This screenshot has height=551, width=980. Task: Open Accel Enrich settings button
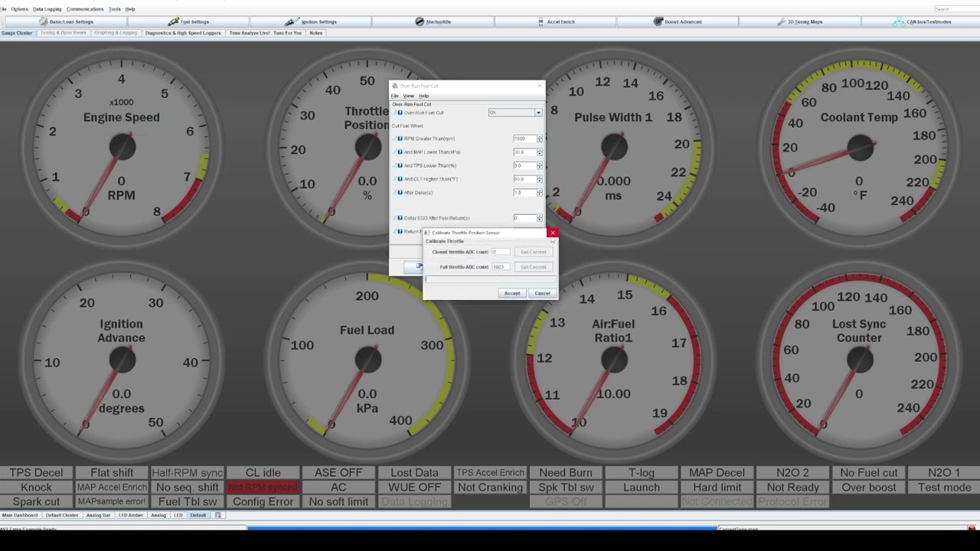[x=556, y=21]
